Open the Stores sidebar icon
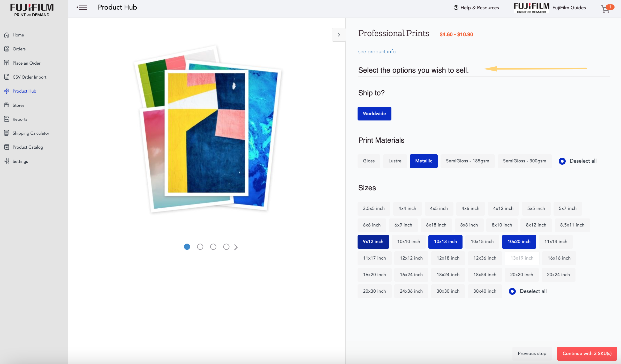 point(7,105)
